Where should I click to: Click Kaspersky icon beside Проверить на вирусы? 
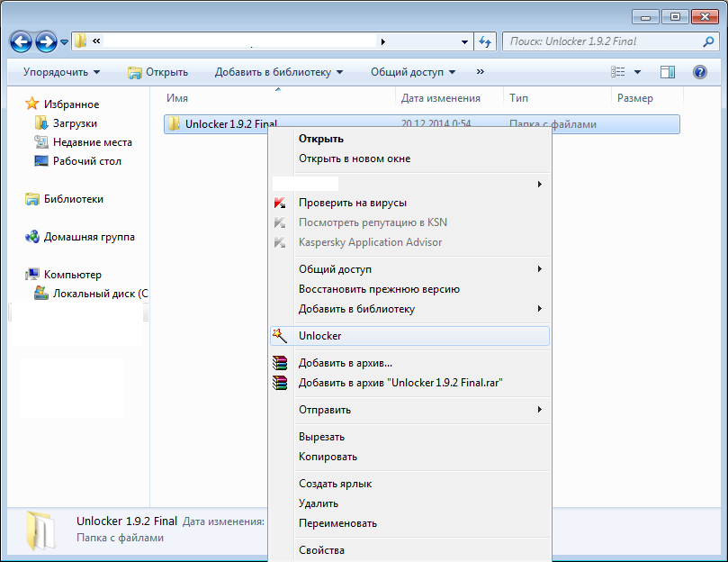(280, 203)
